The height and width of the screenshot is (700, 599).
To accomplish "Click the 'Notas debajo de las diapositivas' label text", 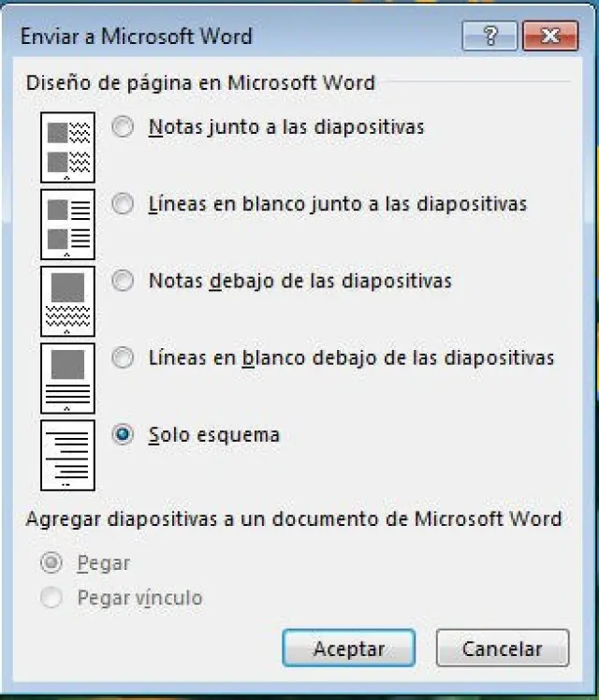I will pos(299,281).
